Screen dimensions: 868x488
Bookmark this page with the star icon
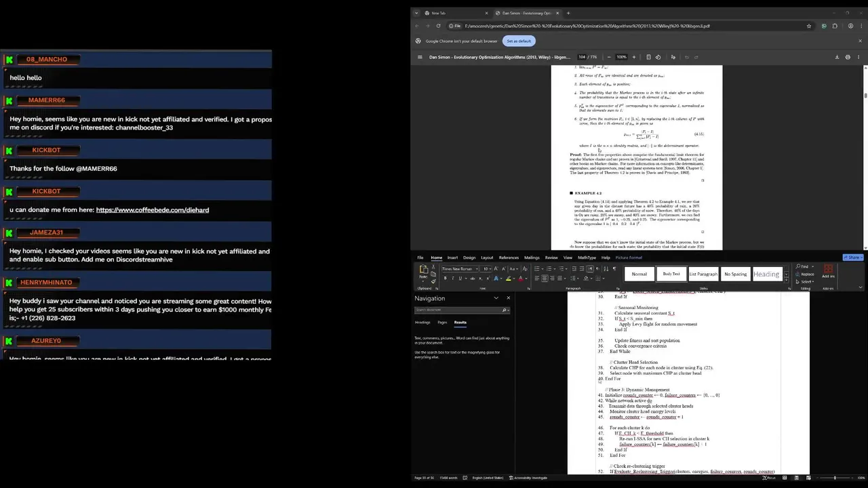[x=809, y=26]
